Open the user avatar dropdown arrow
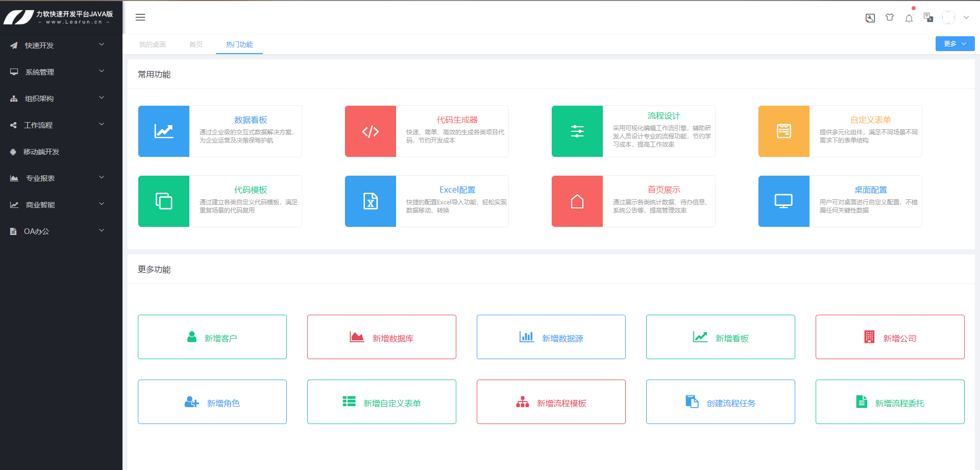 coord(966,17)
